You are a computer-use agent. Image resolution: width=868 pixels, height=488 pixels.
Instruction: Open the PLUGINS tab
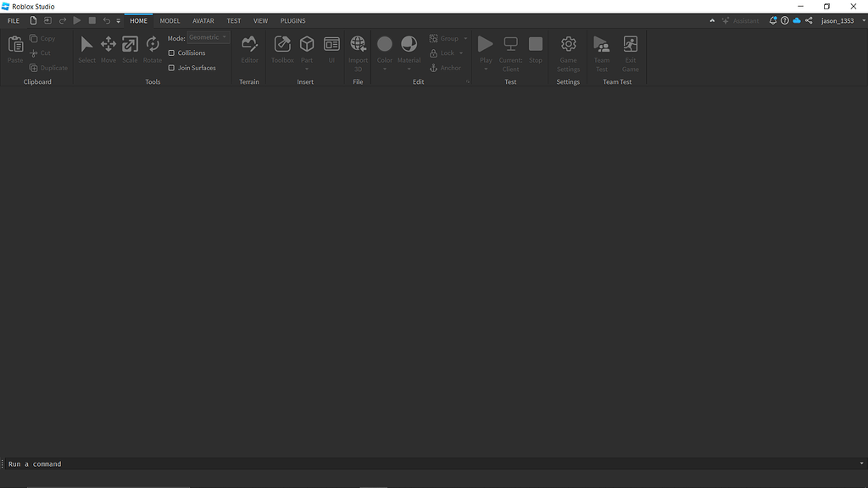pos(292,20)
